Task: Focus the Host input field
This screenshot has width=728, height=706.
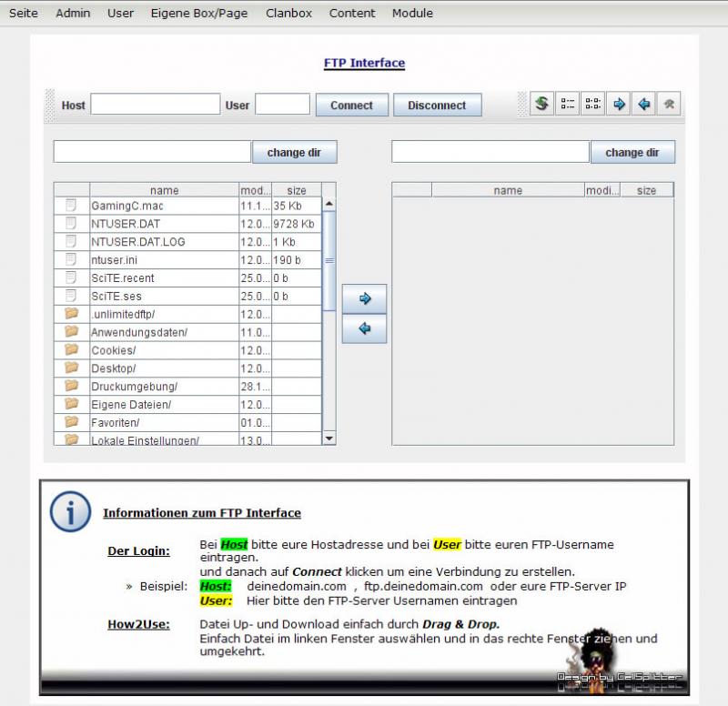Action: [156, 104]
